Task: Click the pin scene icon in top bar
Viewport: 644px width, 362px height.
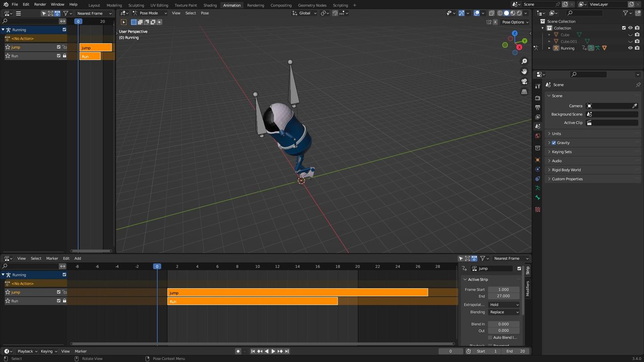Action: point(558,4)
